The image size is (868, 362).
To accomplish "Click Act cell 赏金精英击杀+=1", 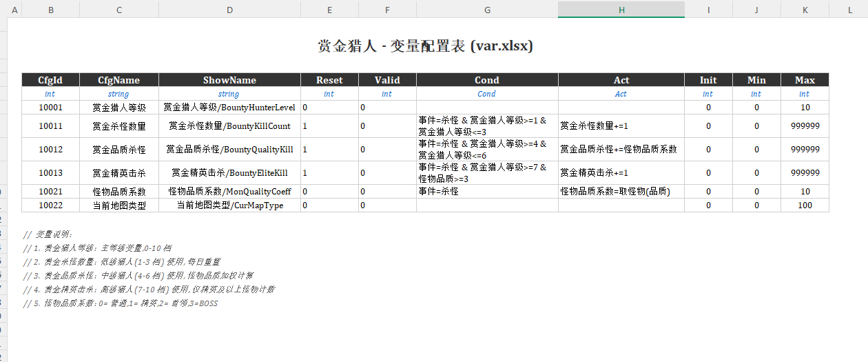I will [x=621, y=173].
